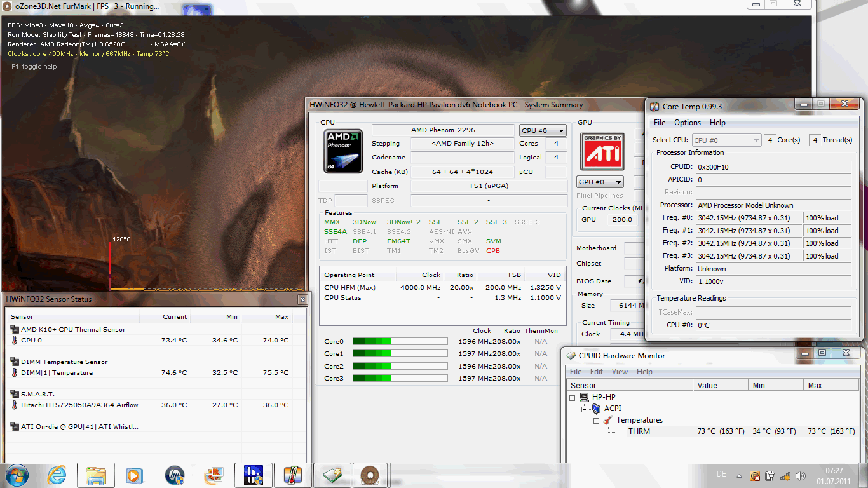This screenshot has height=488, width=868.
Task: Open the volume speaker tray icon
Action: (x=800, y=475)
